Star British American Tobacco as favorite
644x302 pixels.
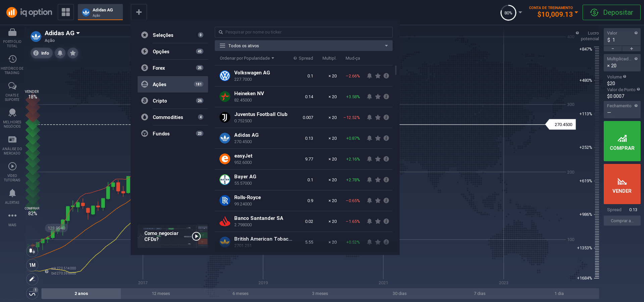(x=378, y=242)
